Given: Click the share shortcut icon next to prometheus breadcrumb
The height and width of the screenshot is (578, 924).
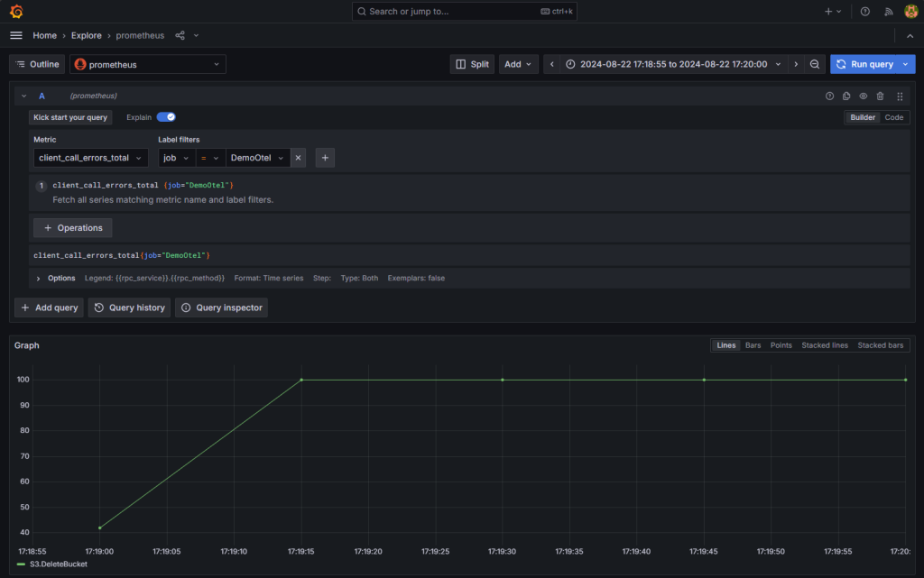Looking at the screenshot, I should pyautogui.click(x=179, y=35).
